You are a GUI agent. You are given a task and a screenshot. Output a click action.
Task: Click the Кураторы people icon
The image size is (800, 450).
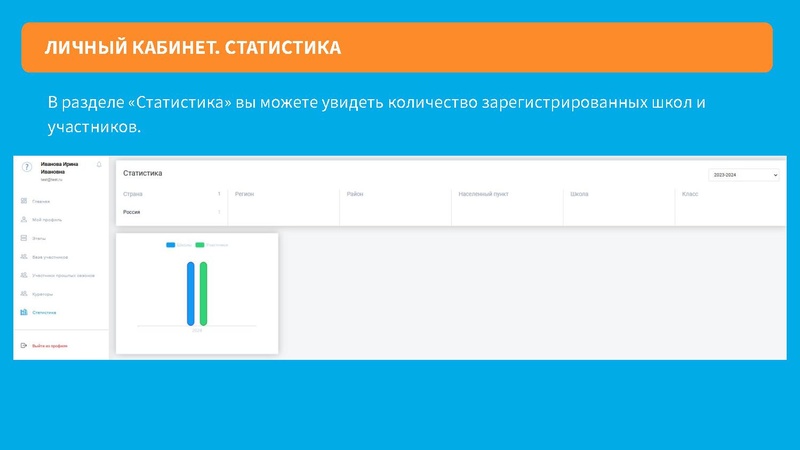point(23,293)
